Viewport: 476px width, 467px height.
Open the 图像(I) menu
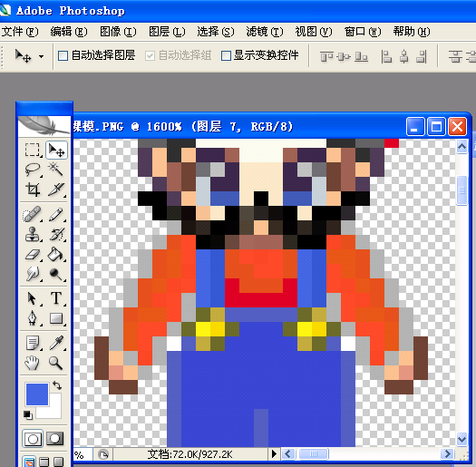pyautogui.click(x=118, y=32)
